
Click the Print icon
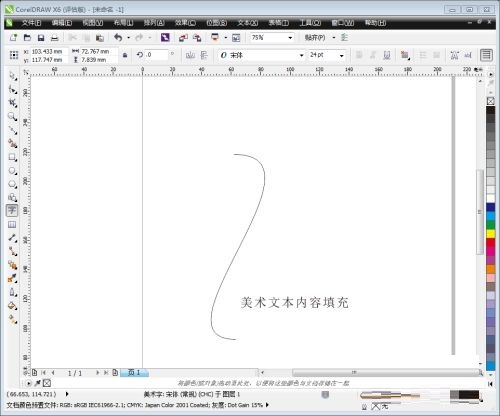click(x=55, y=38)
